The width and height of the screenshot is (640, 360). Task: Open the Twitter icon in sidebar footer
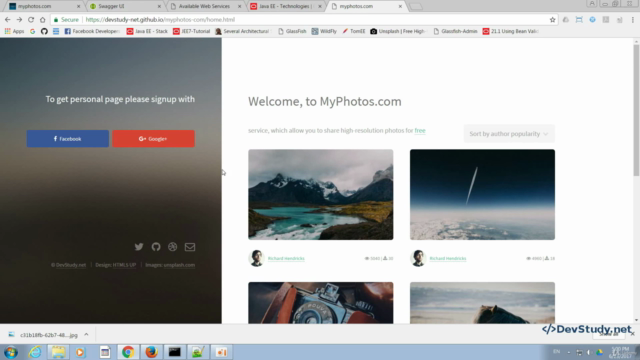click(139, 247)
